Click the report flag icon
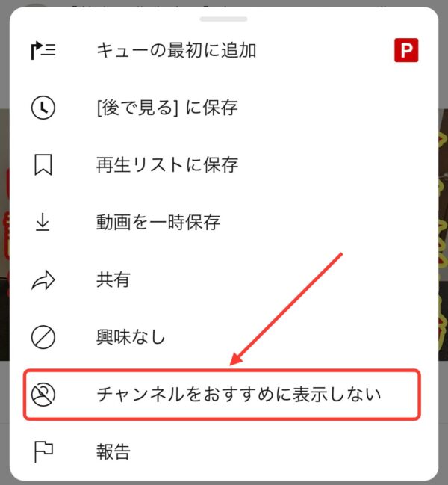The image size is (448, 485). [x=43, y=452]
